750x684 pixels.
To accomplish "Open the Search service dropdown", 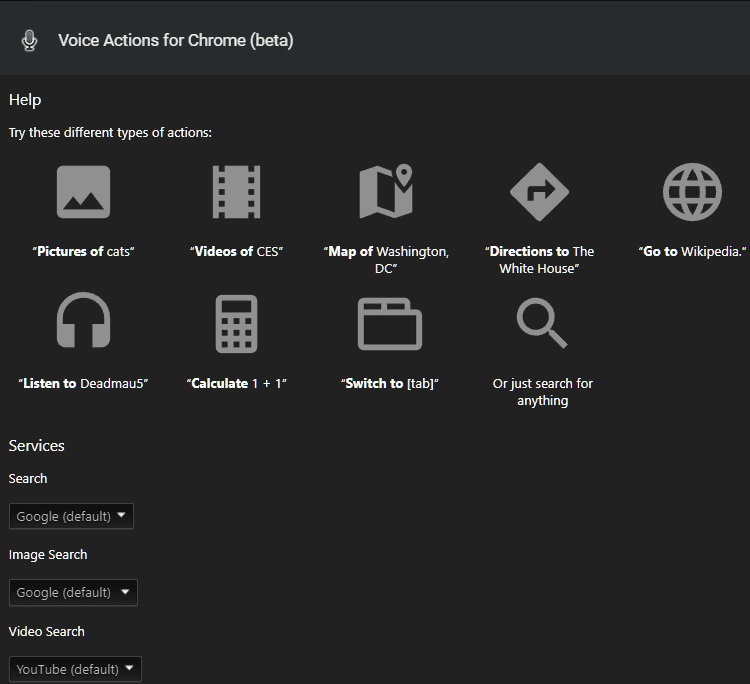I will click(71, 516).
